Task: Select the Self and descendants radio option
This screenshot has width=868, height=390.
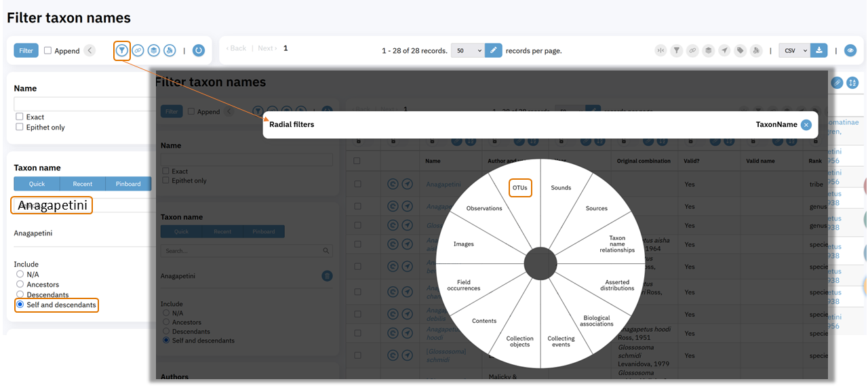Action: pyautogui.click(x=20, y=305)
